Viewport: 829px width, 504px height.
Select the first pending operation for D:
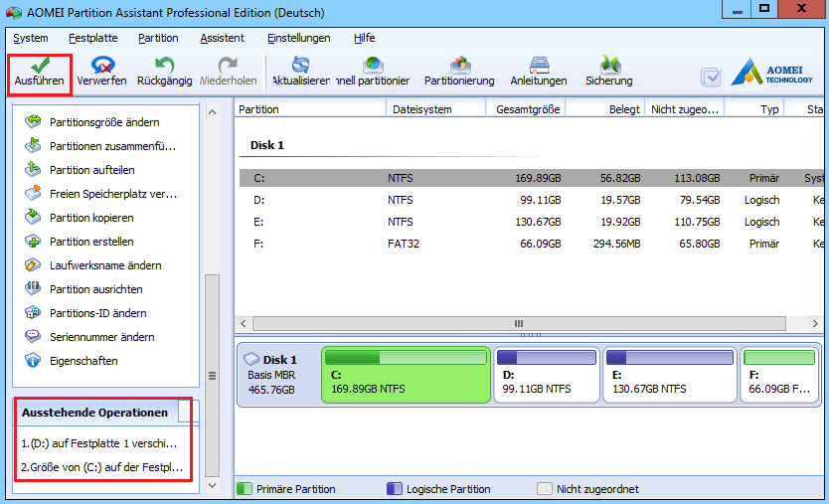point(98,443)
